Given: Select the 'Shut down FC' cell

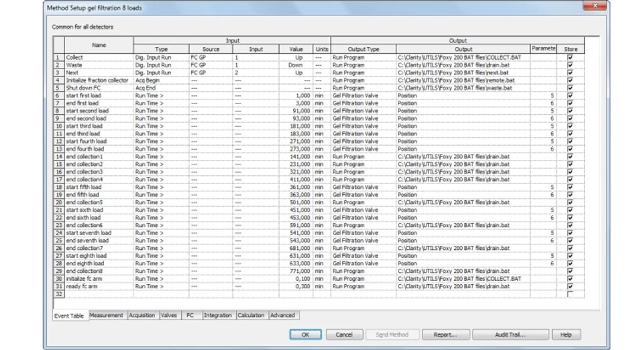Looking at the screenshot, I should pyautogui.click(x=99, y=88).
